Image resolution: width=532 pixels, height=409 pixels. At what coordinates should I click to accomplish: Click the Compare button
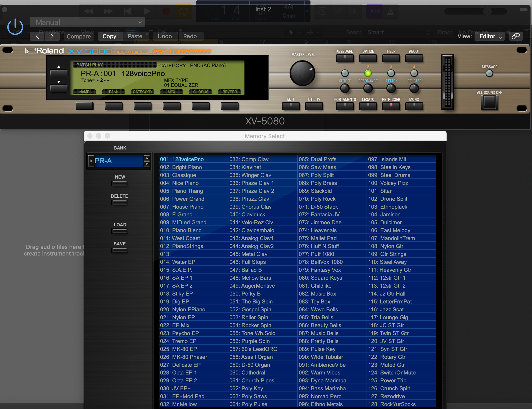(x=78, y=36)
